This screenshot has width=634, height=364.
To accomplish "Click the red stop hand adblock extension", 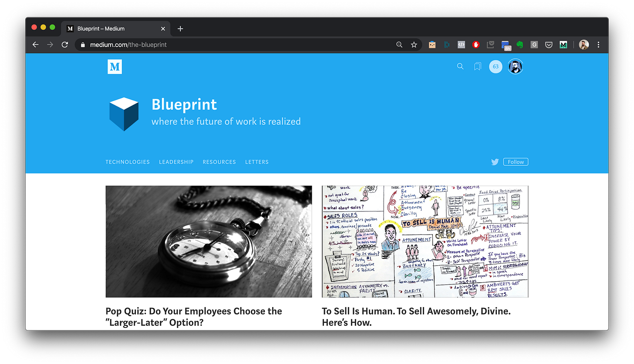I will pyautogui.click(x=476, y=44).
